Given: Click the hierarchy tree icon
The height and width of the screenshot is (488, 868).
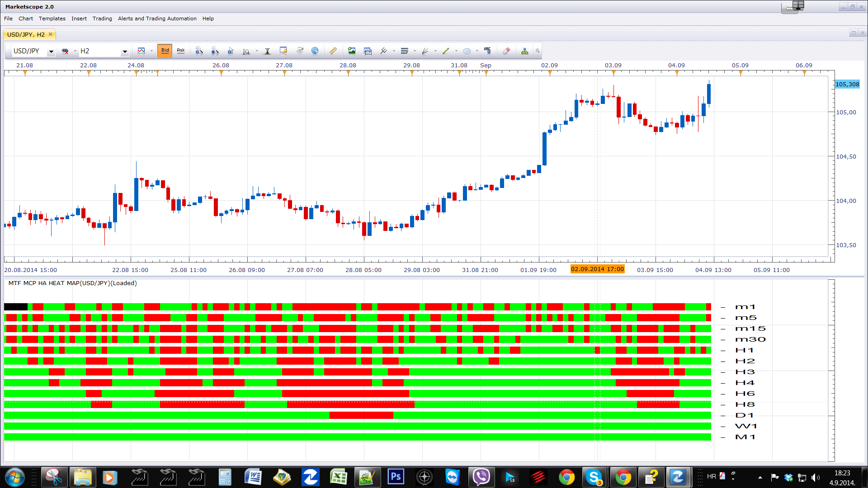Looking at the screenshot, I should click(x=524, y=51).
